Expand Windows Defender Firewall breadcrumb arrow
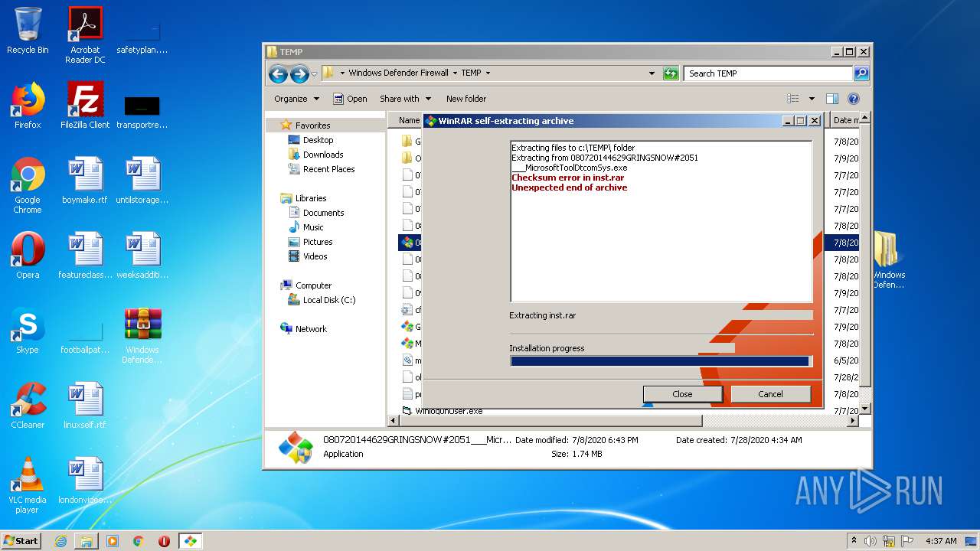 455,73
